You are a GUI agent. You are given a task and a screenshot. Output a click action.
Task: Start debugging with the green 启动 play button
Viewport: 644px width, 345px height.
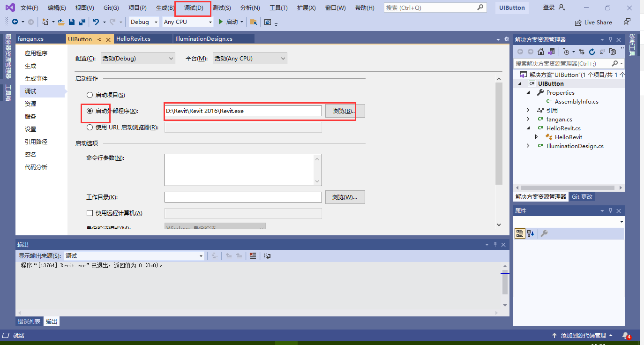coord(229,22)
